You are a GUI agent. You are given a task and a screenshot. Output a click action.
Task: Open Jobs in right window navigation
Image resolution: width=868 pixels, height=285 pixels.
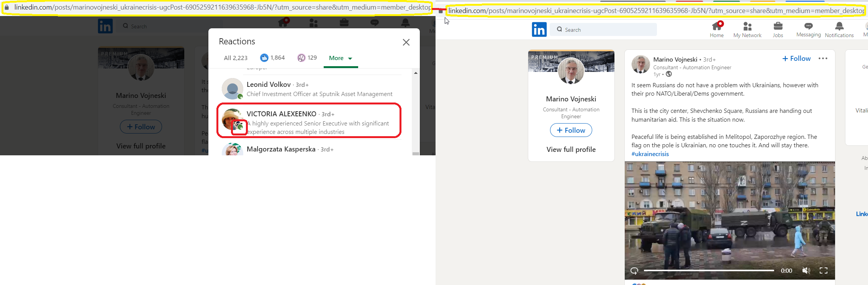tap(778, 30)
